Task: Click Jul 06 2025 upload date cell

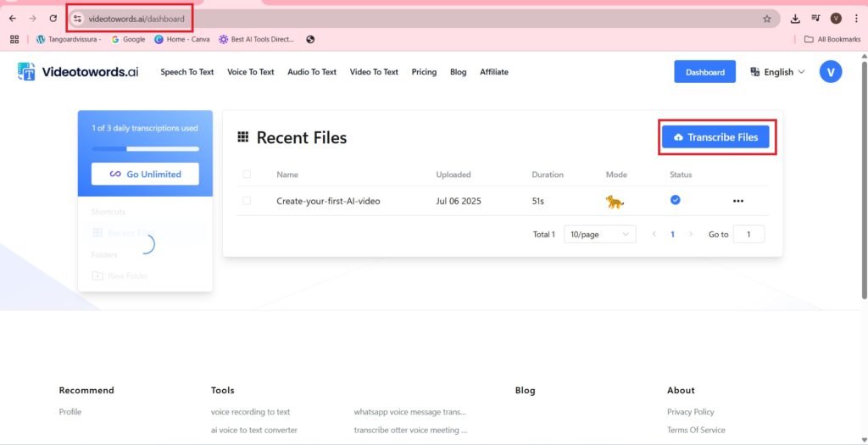Action: click(459, 201)
